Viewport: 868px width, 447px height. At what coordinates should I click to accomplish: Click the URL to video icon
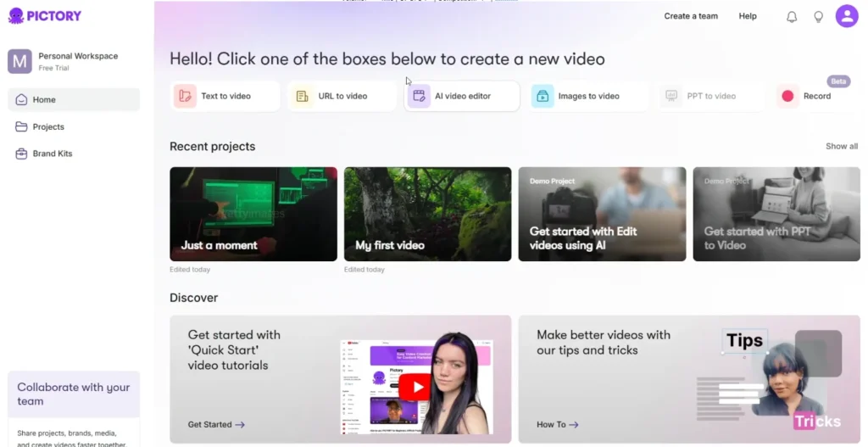tap(302, 96)
